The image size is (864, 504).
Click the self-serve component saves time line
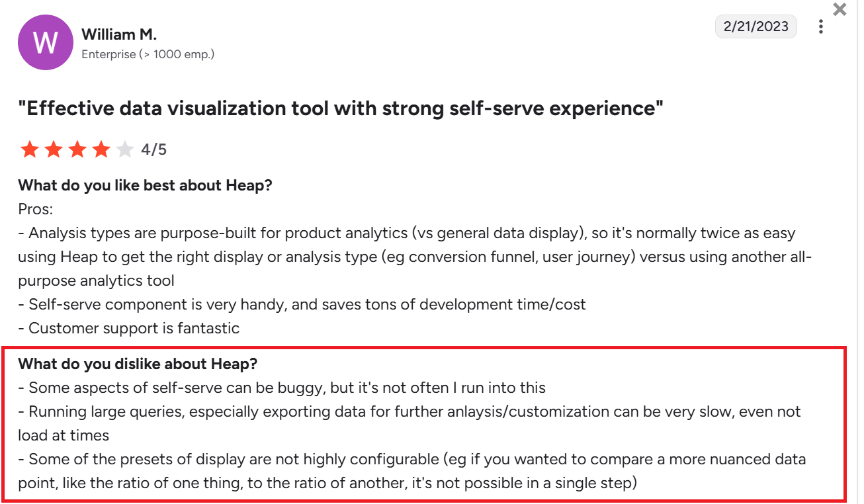click(x=307, y=304)
